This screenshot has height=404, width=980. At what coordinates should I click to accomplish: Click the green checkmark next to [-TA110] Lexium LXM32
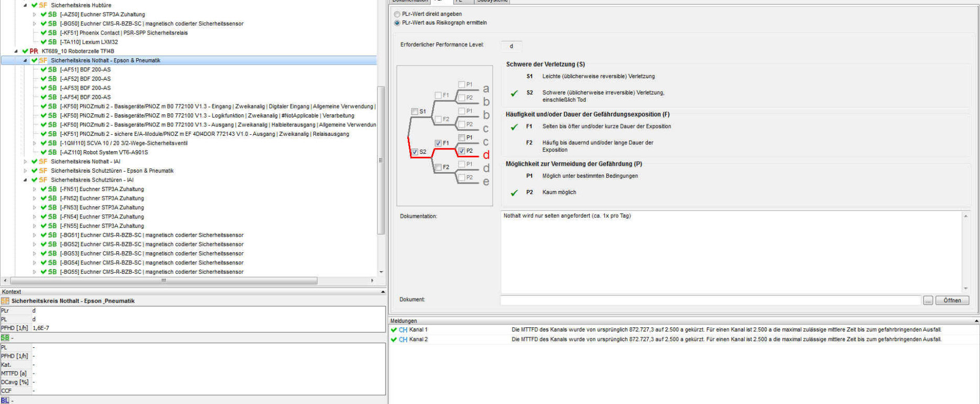point(44,42)
